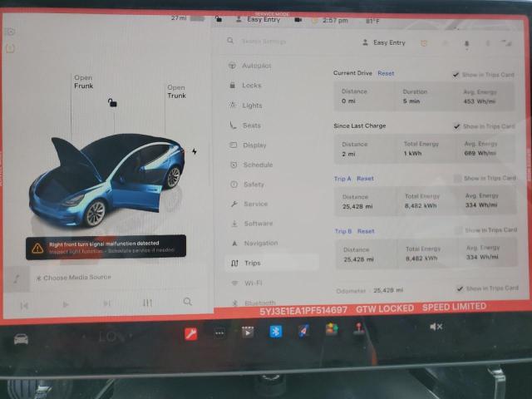Screen dimensions: 532x399
Task: Open the Software settings menu
Action: coord(253,224)
